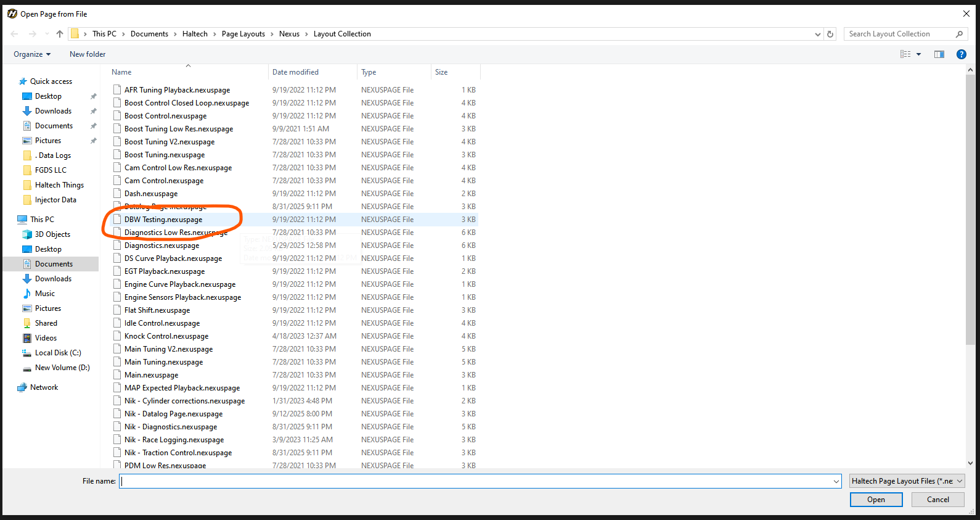Click the Open button

[876, 500]
